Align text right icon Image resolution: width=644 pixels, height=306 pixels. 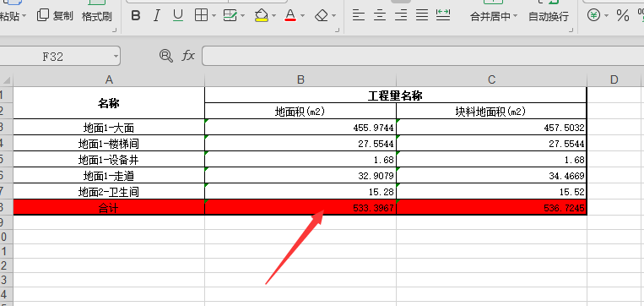tap(401, 15)
